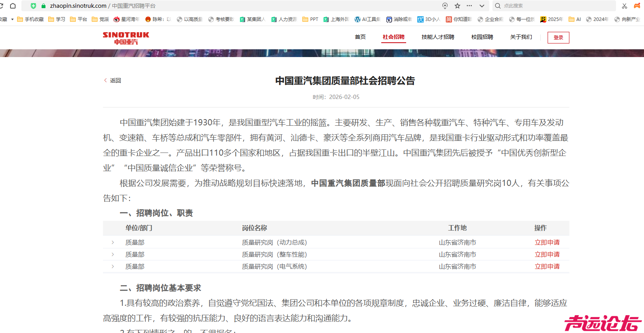Screen dimensions: 644x333
Task: Click the address bar URL zhaopin.sinotruk.com
Action: [78, 6]
